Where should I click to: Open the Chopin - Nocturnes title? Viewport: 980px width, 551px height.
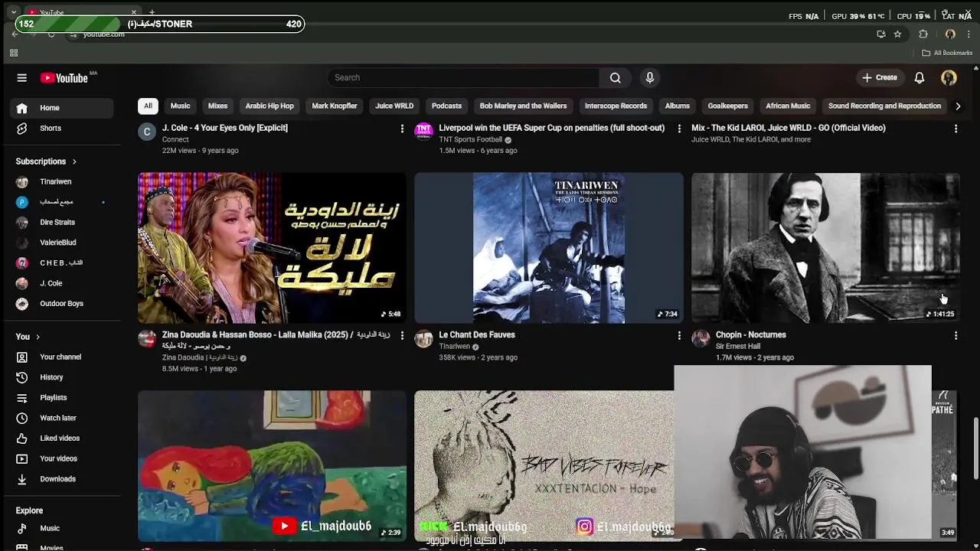point(751,334)
